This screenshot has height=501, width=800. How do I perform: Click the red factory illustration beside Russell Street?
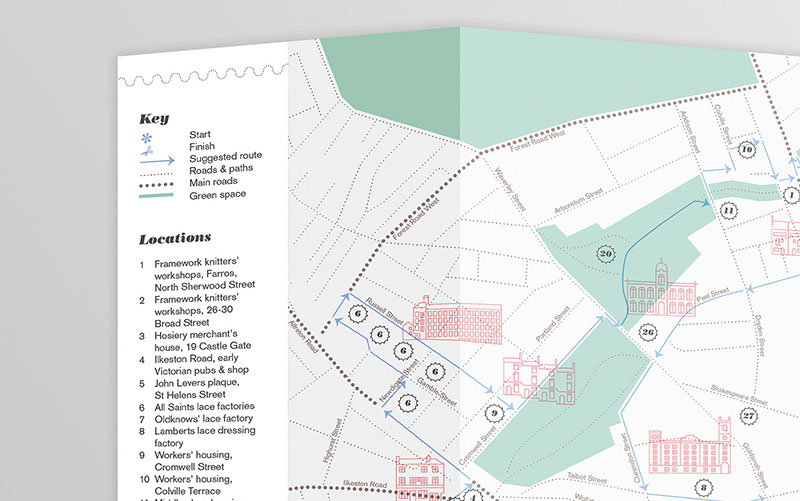[x=455, y=320]
